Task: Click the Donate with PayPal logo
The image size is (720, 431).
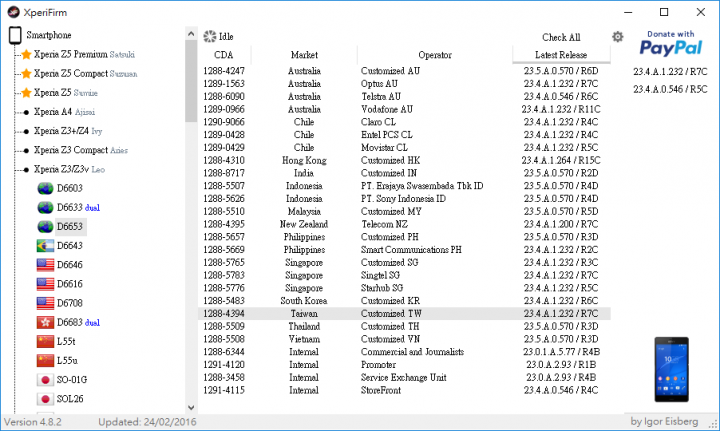Action: coord(670,44)
